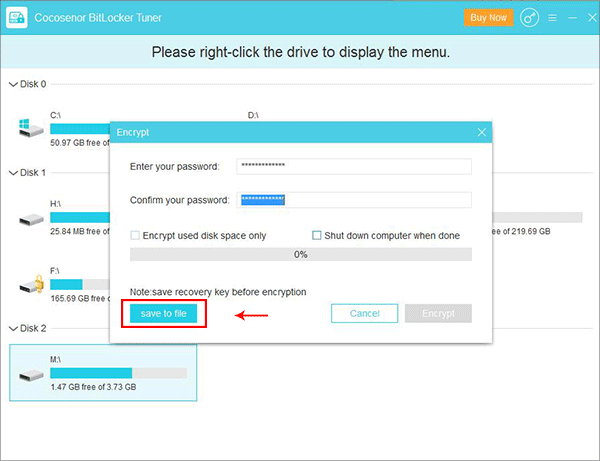
Task: Click the F:\ drive usage bar
Action: pyautogui.click(x=80, y=284)
